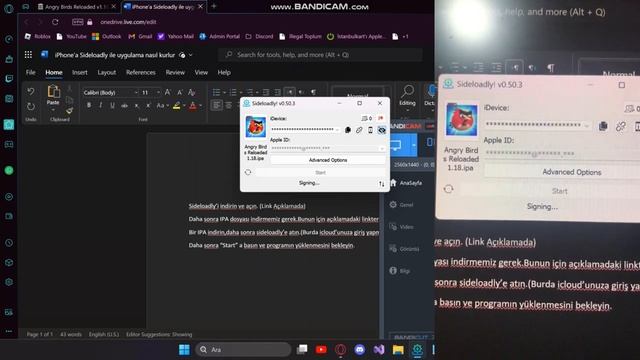This screenshot has width=640, height=360.
Task: Open a new browser tab
Action: click(x=213, y=7)
